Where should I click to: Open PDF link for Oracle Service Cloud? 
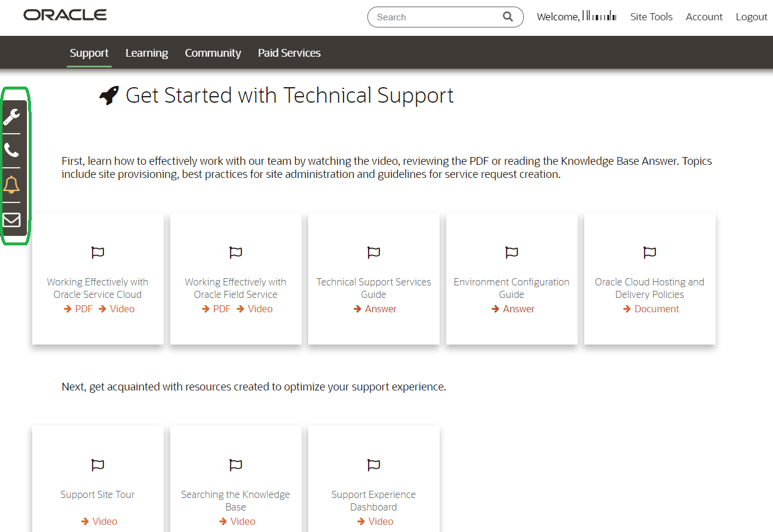[78, 309]
